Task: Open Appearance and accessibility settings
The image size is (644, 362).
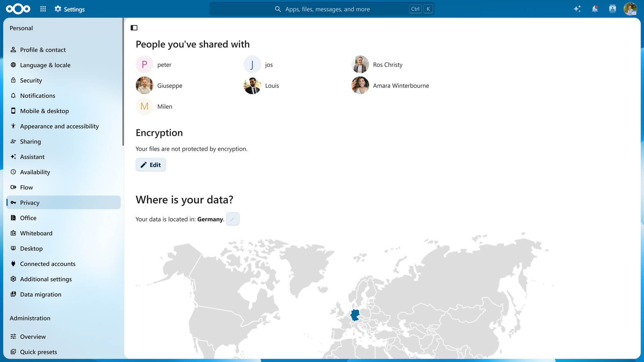Action: coord(63,126)
